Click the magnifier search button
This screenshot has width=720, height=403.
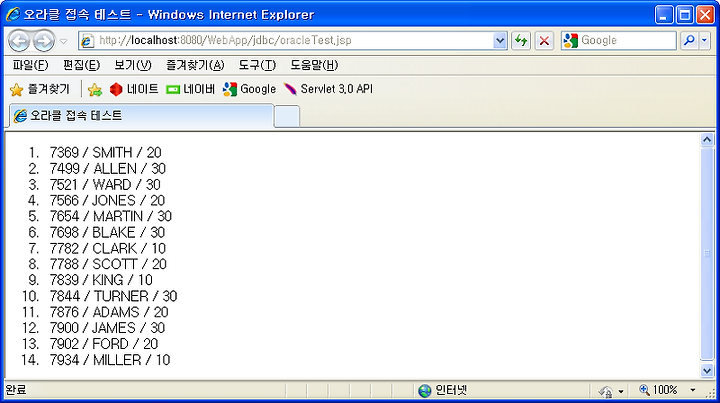coord(689,41)
